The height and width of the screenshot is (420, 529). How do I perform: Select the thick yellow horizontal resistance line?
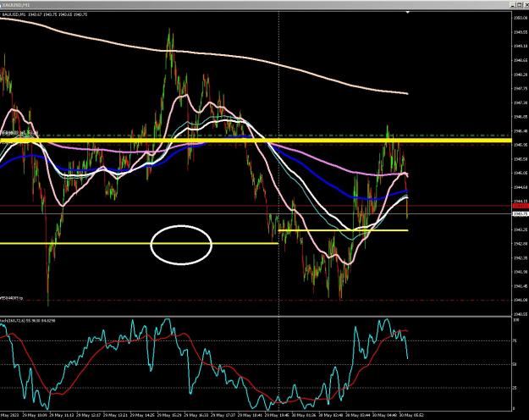click(x=256, y=140)
